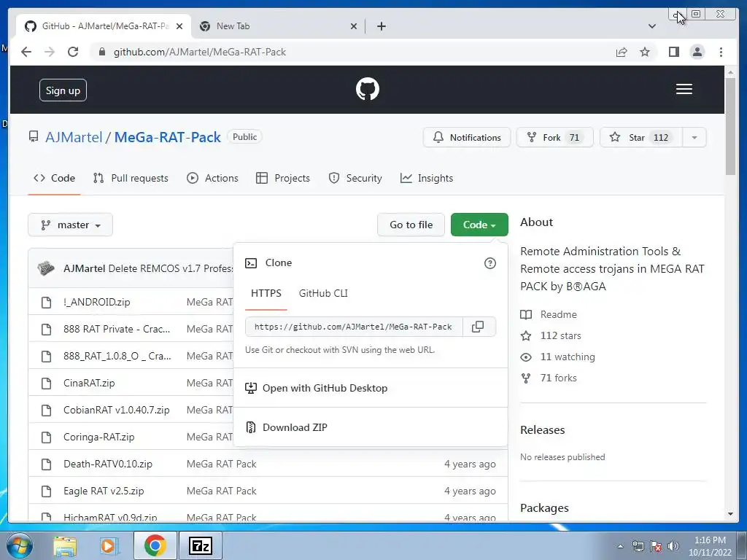Click the Clone help question mark icon
The width and height of the screenshot is (747, 560).
(489, 262)
